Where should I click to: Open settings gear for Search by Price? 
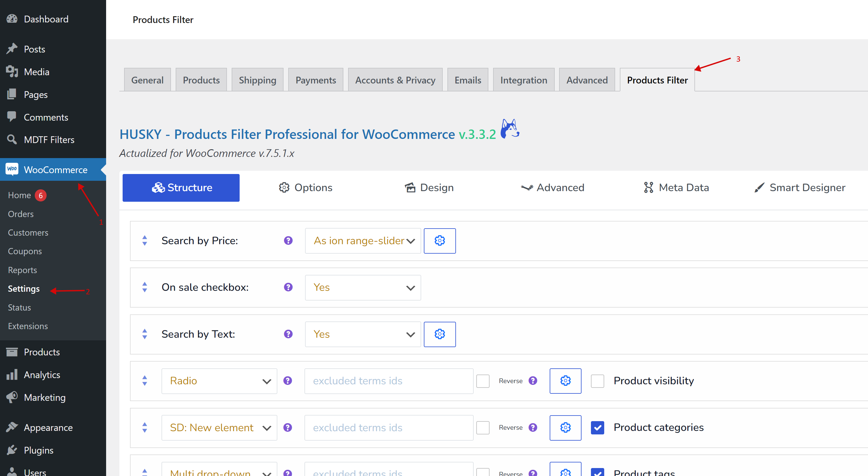[440, 241]
